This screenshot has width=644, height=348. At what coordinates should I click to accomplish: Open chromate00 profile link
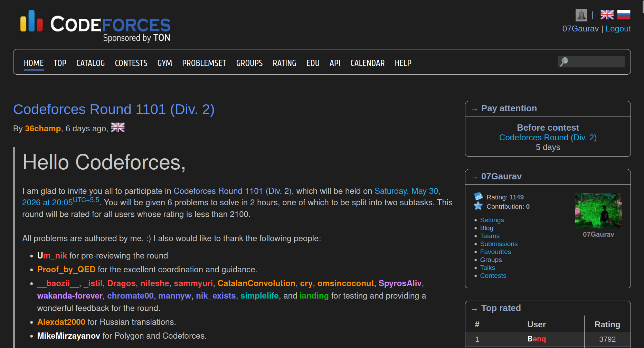tap(131, 296)
